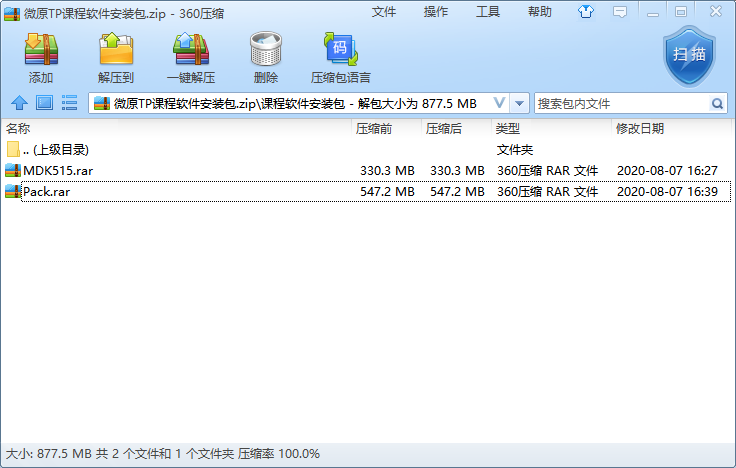Click the 2020-08-07 16:27 date cell
Image resolution: width=736 pixels, height=468 pixels.
point(667,170)
